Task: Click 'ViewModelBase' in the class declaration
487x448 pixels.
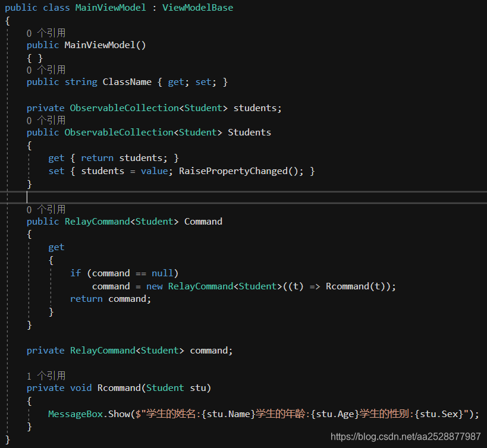Action: pyautogui.click(x=197, y=8)
